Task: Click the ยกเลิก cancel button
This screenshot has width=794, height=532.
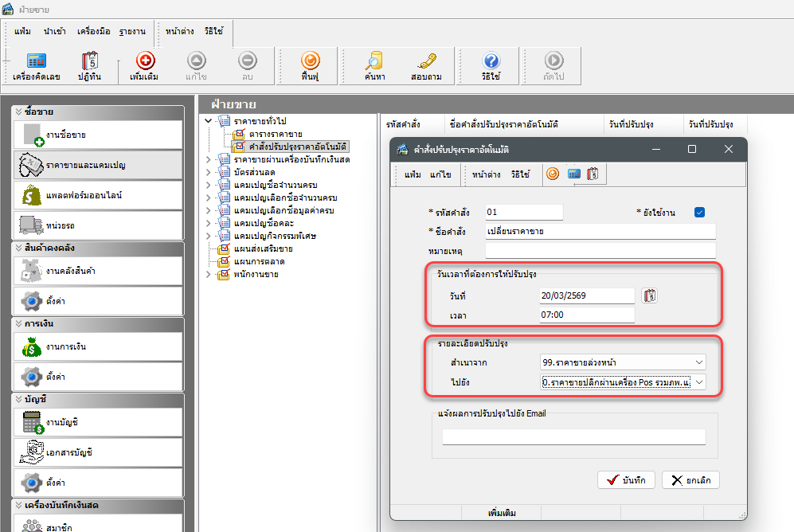Action: pyautogui.click(x=690, y=480)
